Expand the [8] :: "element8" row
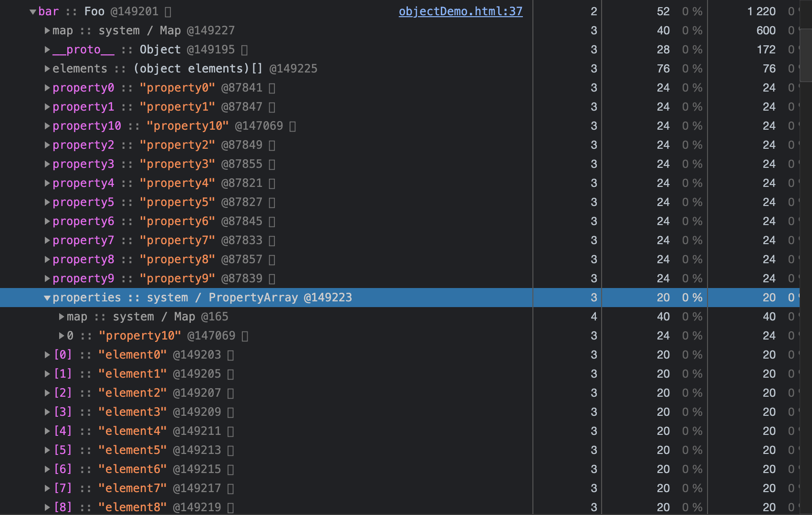 [x=47, y=507]
